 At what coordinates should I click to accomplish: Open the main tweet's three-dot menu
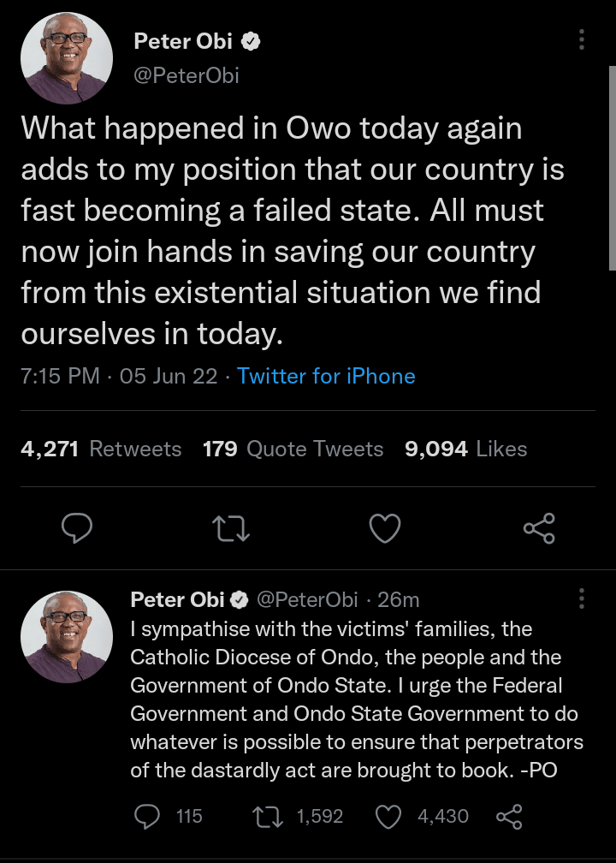(582, 40)
